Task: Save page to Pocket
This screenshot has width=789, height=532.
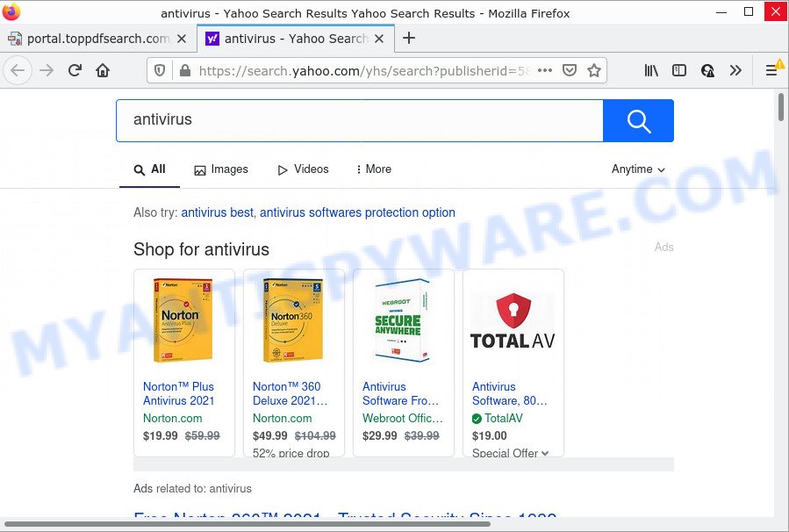Action: click(569, 70)
